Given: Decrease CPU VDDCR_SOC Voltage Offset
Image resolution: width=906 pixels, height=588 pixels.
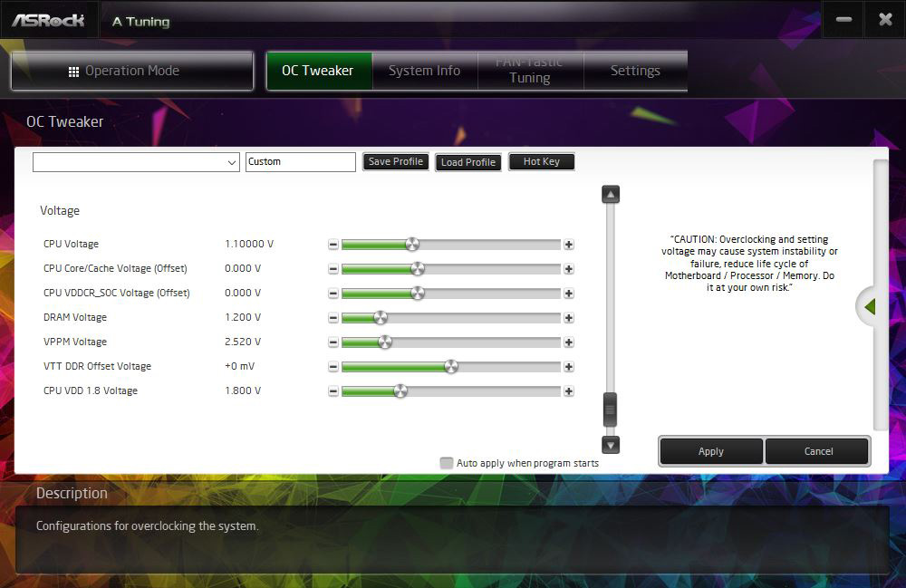Looking at the screenshot, I should [x=333, y=294].
